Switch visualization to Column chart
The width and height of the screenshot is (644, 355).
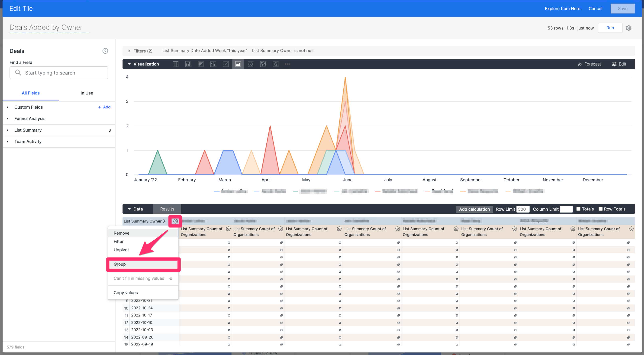click(x=188, y=64)
